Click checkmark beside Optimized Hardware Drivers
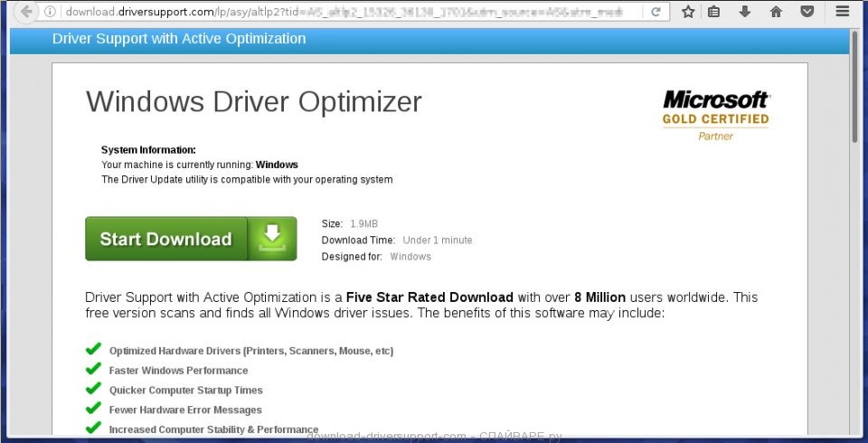The image size is (868, 443). (x=92, y=349)
